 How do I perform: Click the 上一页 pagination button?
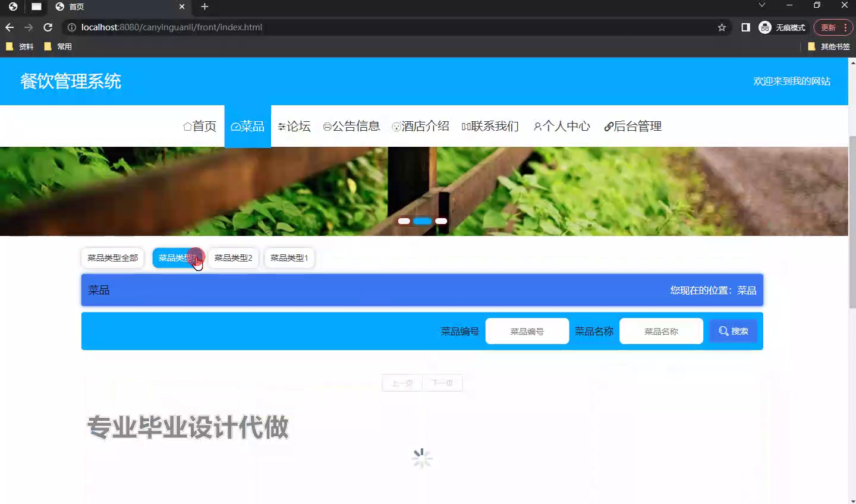tap(402, 383)
